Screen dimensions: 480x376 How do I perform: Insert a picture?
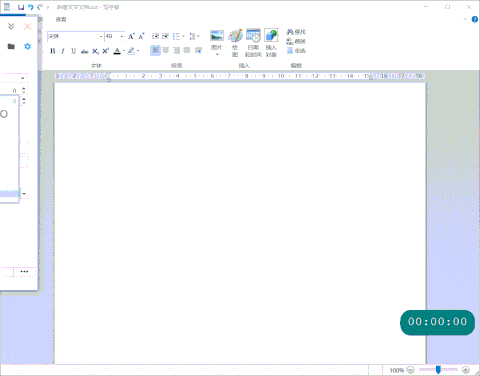coord(217,39)
